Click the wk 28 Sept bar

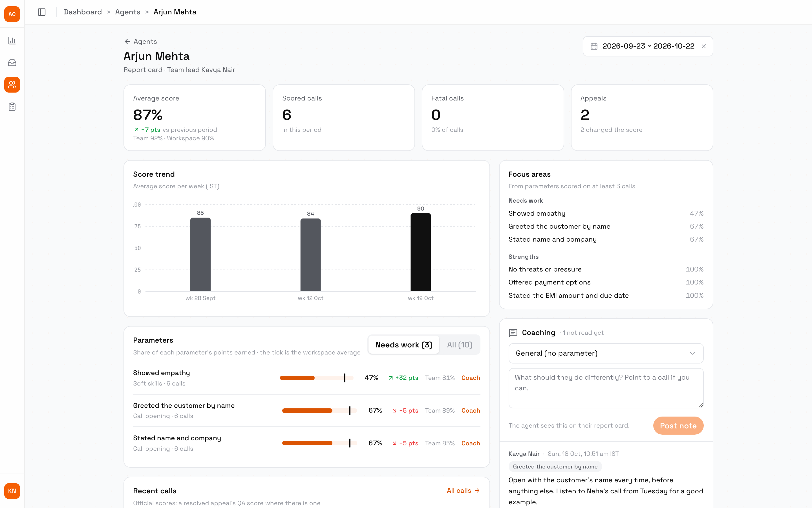200,254
